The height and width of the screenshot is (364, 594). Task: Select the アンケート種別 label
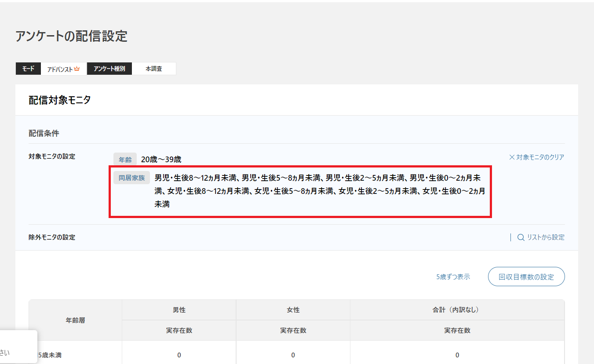tap(109, 69)
